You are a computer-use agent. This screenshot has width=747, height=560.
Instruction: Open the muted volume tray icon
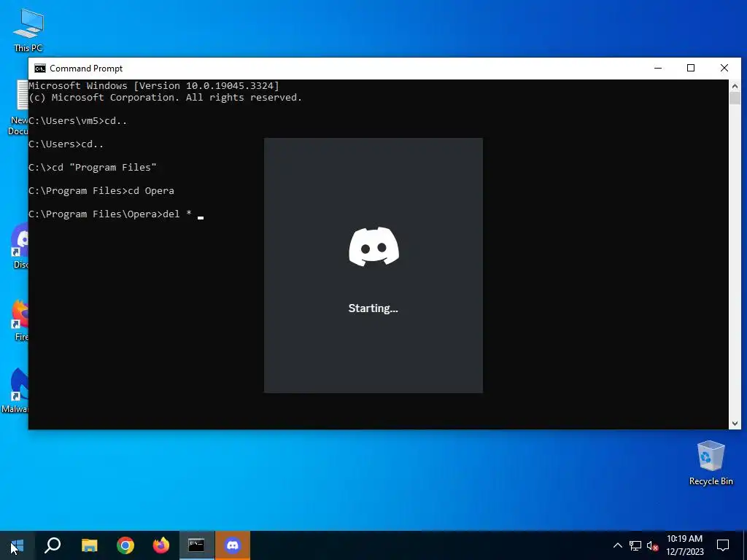tap(653, 545)
